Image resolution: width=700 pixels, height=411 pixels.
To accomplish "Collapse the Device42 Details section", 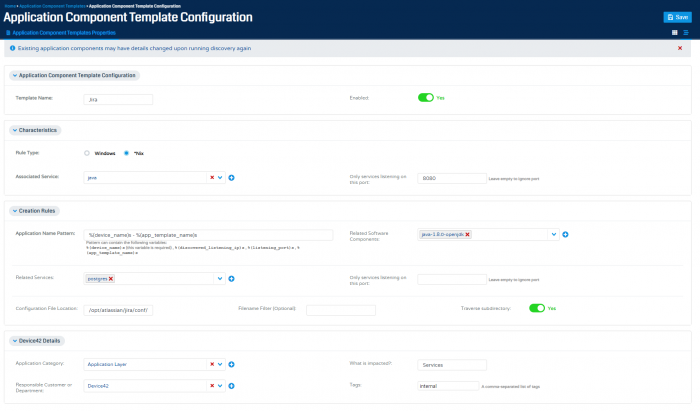I will pyautogui.click(x=37, y=341).
